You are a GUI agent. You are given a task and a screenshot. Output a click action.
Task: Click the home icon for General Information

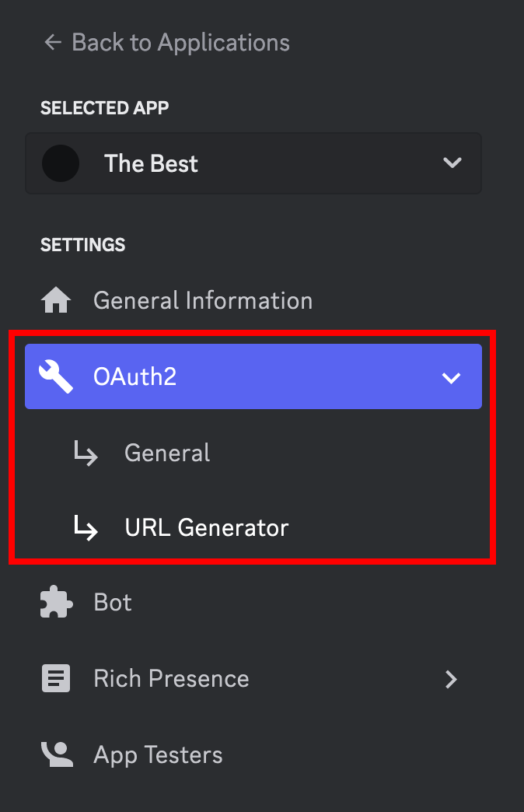56,300
